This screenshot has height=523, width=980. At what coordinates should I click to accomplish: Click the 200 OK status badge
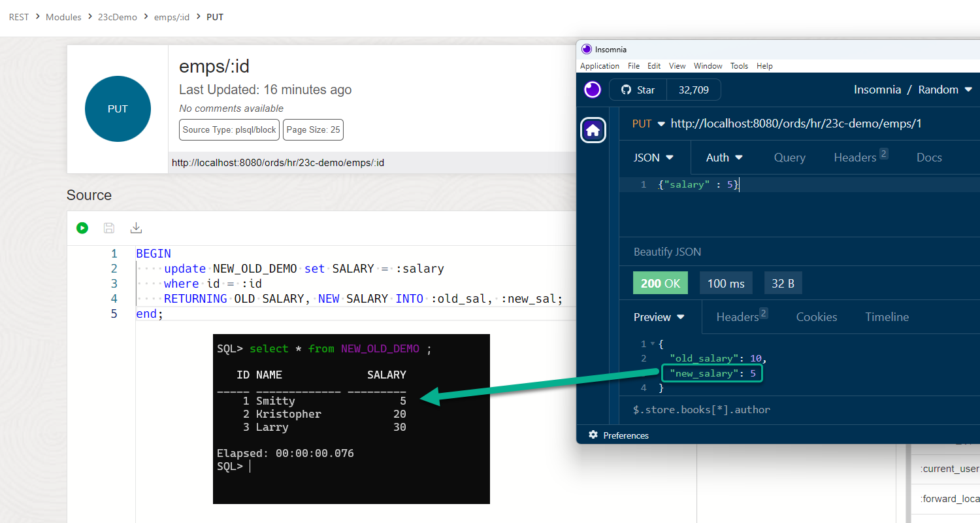pyautogui.click(x=661, y=283)
